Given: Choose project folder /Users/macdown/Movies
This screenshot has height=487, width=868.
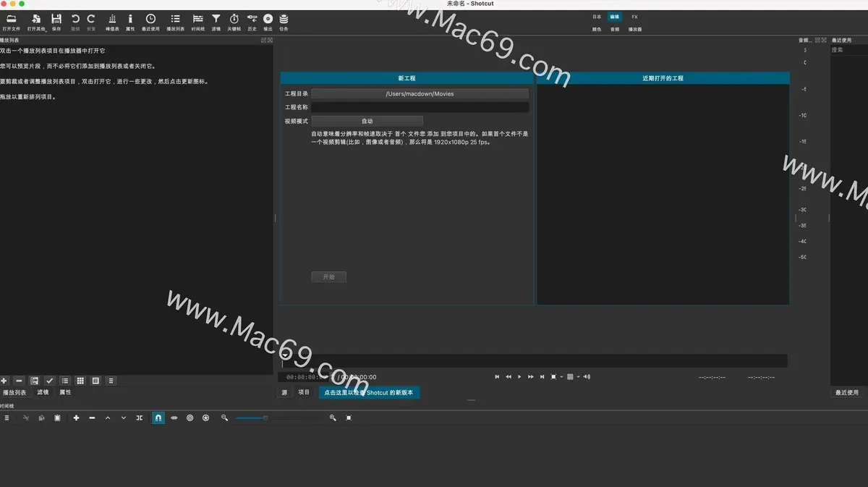Looking at the screenshot, I should tap(420, 94).
